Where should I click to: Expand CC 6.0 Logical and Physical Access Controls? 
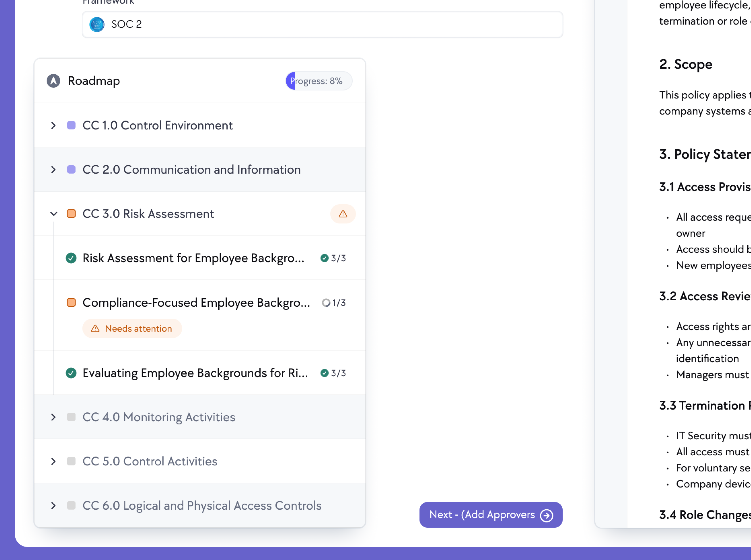coord(53,506)
